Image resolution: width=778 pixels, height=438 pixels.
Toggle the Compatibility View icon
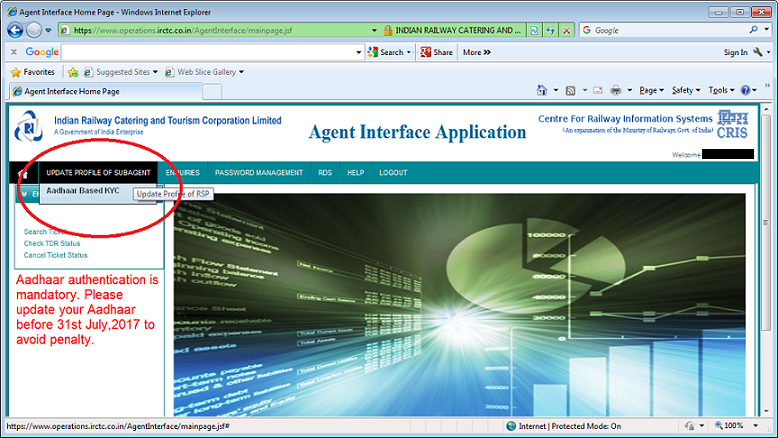[x=534, y=30]
